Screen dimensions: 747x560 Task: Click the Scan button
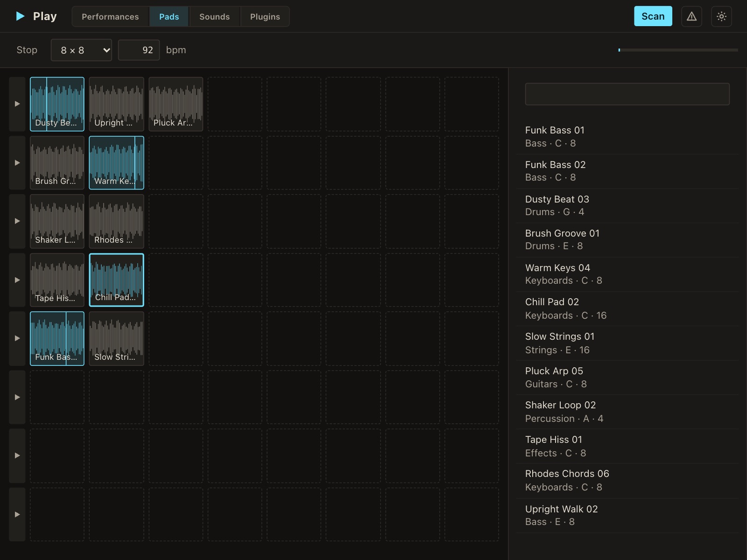pyautogui.click(x=653, y=16)
